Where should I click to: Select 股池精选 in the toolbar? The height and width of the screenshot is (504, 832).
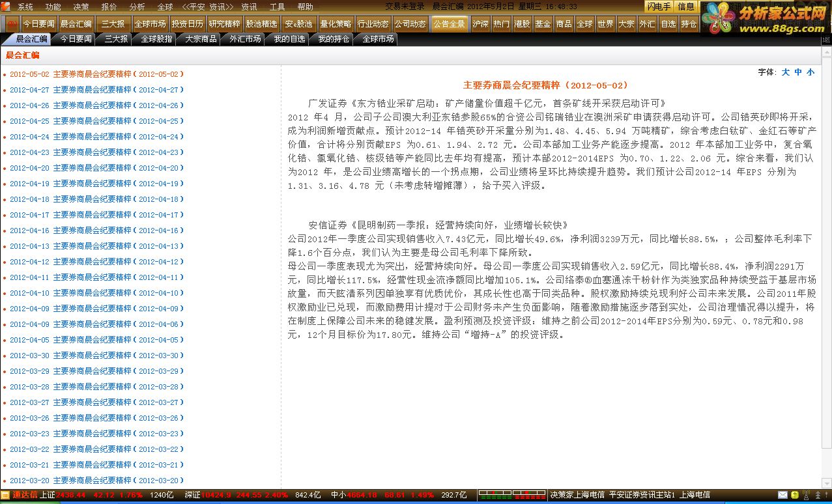pos(261,24)
